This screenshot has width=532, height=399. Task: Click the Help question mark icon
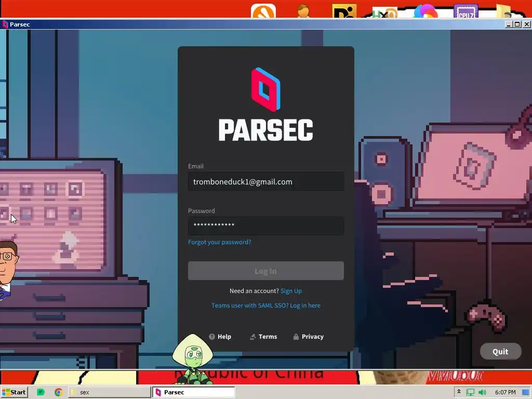point(212,337)
